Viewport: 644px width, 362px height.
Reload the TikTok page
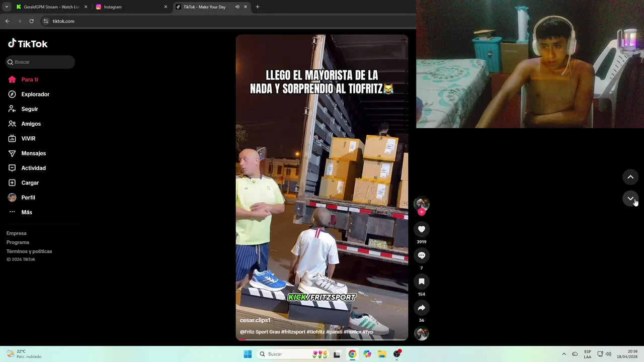pos(31,21)
